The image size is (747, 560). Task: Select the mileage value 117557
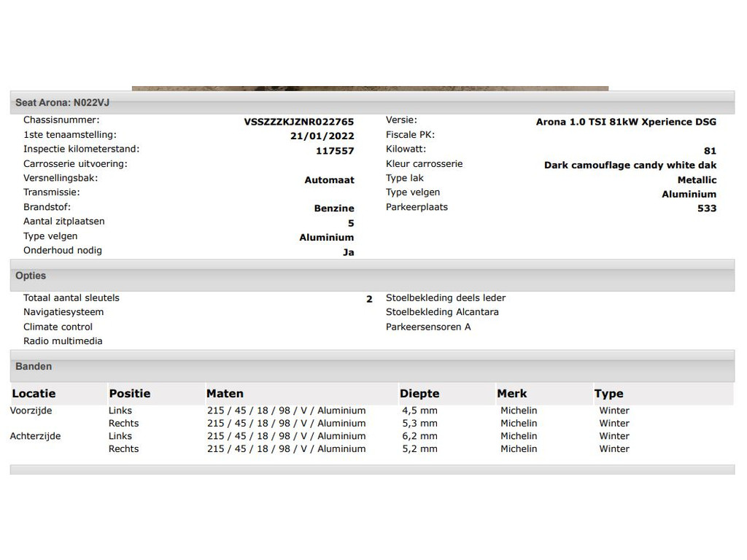tap(335, 151)
